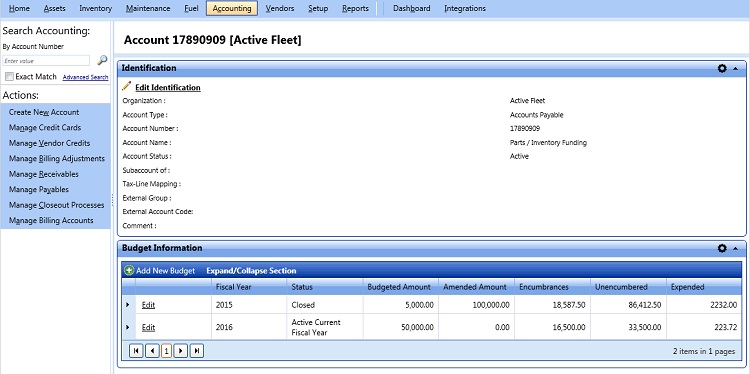The width and height of the screenshot is (750, 374).
Task: Click the account number search field
Action: (46, 61)
